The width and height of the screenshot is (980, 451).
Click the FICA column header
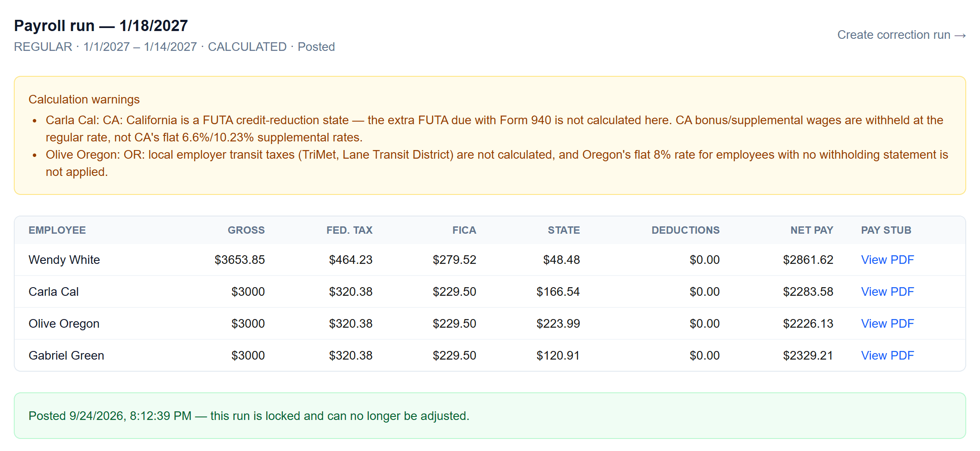pyautogui.click(x=464, y=230)
